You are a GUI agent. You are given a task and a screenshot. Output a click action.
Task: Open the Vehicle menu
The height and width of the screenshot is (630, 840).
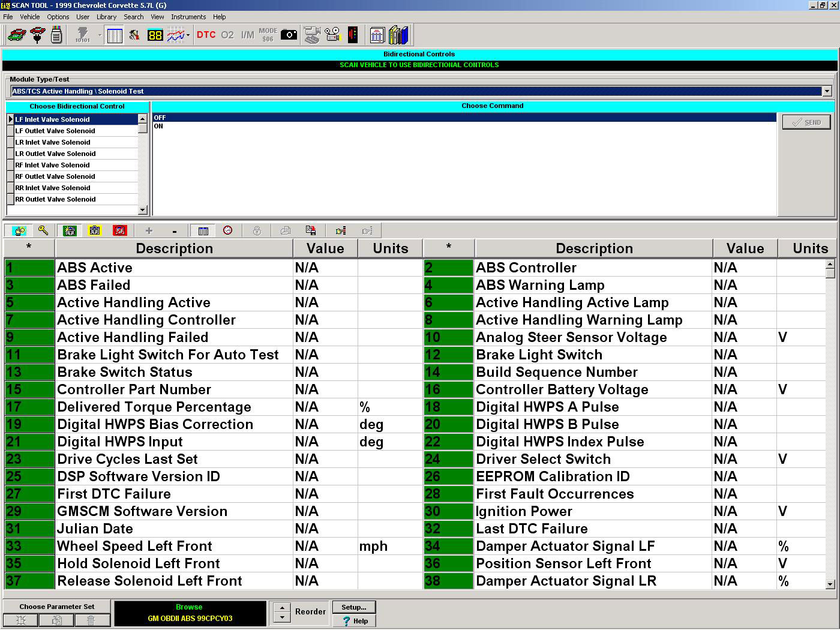click(x=29, y=17)
